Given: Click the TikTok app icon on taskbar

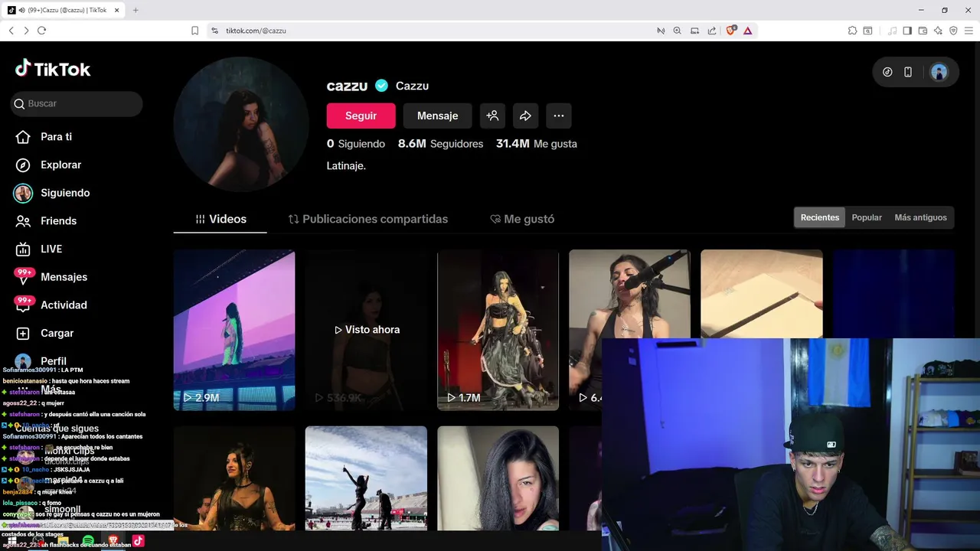Looking at the screenshot, I should [x=139, y=541].
